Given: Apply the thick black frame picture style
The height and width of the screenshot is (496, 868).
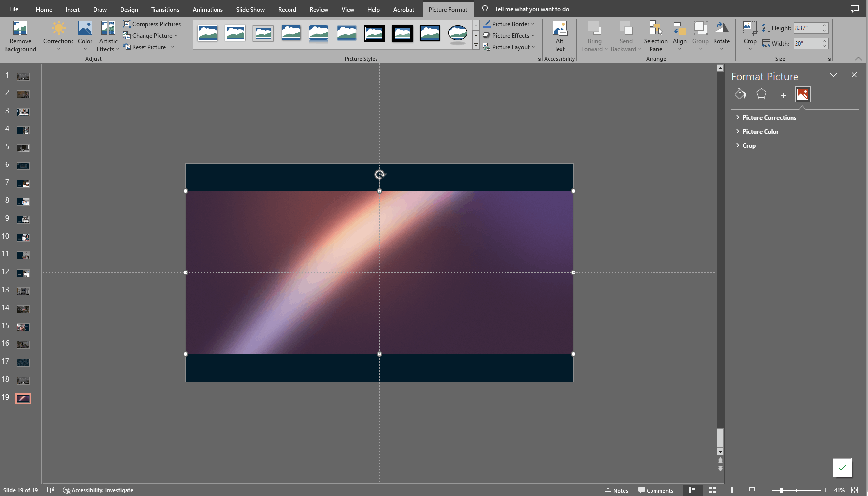Looking at the screenshot, I should click(402, 34).
